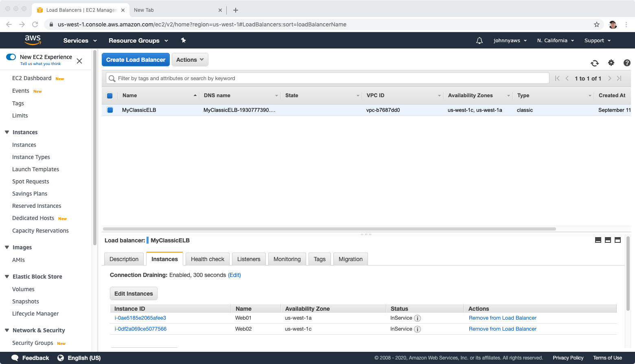Viewport: 635px width, 364px height.
Task: Collapse the Elastic Block Store section
Action: point(7,277)
